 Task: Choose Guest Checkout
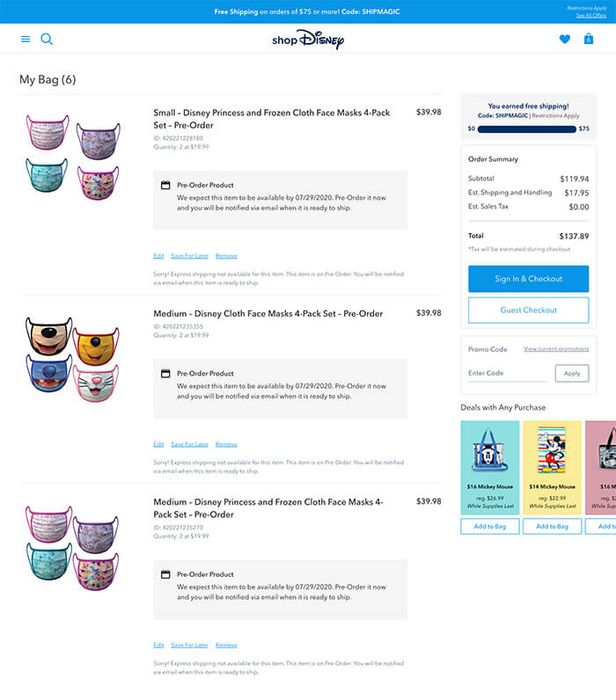(528, 310)
